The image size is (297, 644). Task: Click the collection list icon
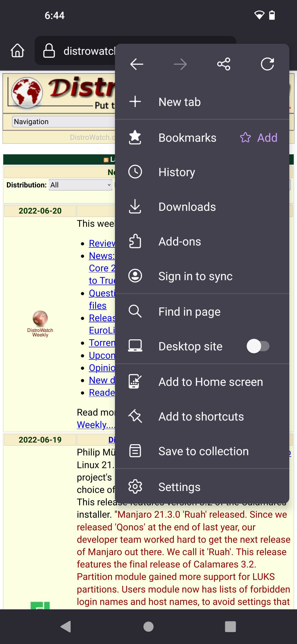[135, 451]
